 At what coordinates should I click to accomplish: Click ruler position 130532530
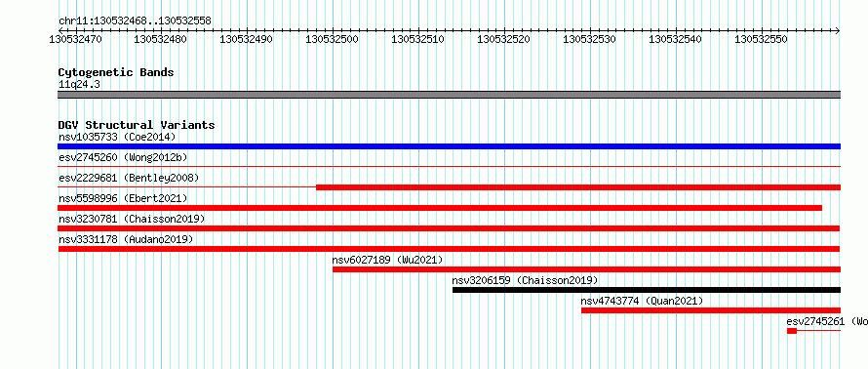point(589,40)
